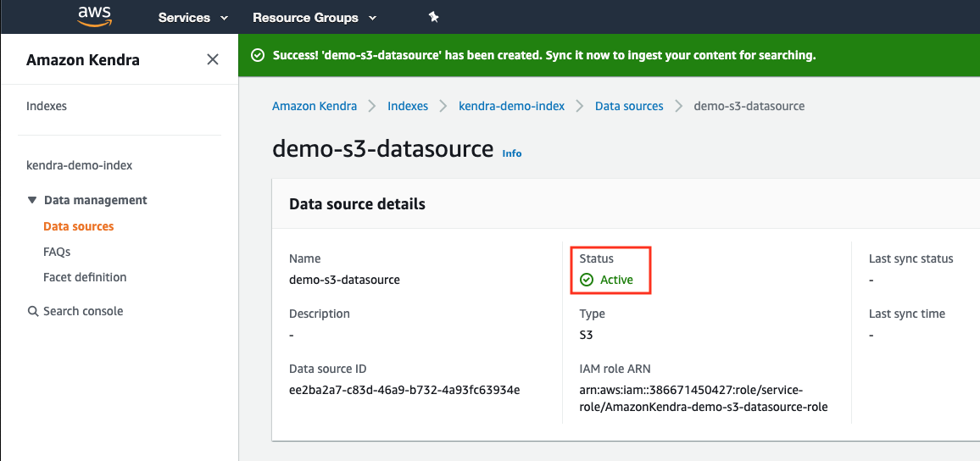The width and height of the screenshot is (980, 461).
Task: Click Amazon Kendra breadcrumb link
Action: click(x=315, y=106)
